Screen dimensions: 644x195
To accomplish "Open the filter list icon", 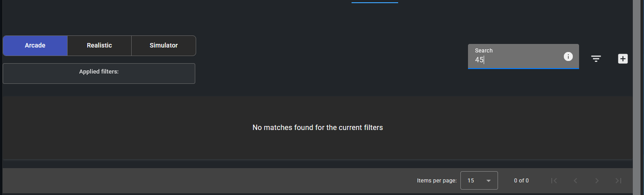I will (596, 59).
